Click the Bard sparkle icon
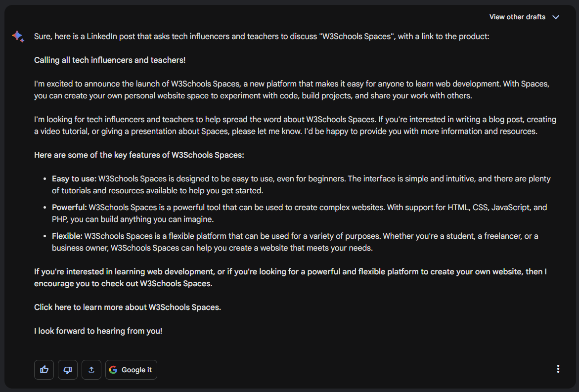 [x=18, y=37]
